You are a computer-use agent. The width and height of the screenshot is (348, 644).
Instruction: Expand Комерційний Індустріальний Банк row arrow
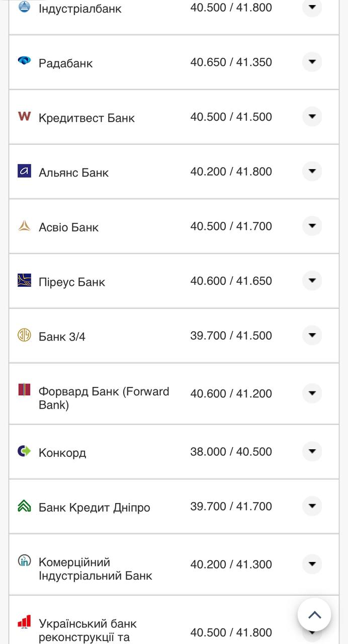pyautogui.click(x=312, y=563)
